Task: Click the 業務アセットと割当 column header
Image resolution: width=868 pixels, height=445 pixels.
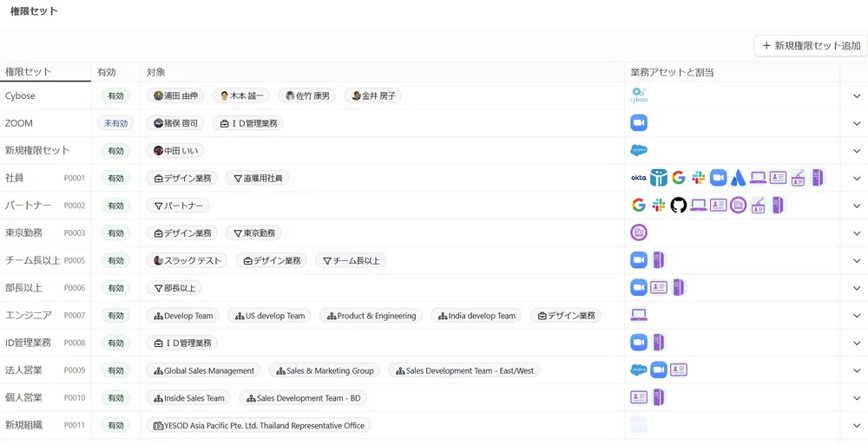Action: (x=672, y=72)
